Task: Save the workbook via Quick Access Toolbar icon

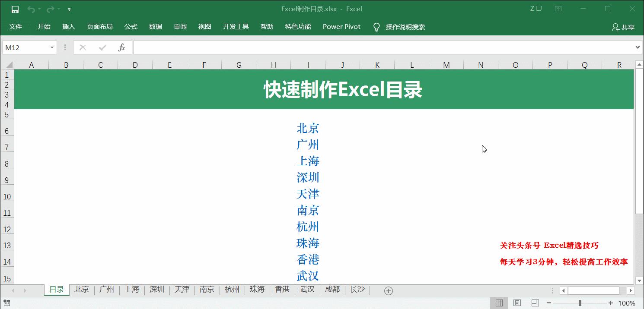Action: (15, 9)
